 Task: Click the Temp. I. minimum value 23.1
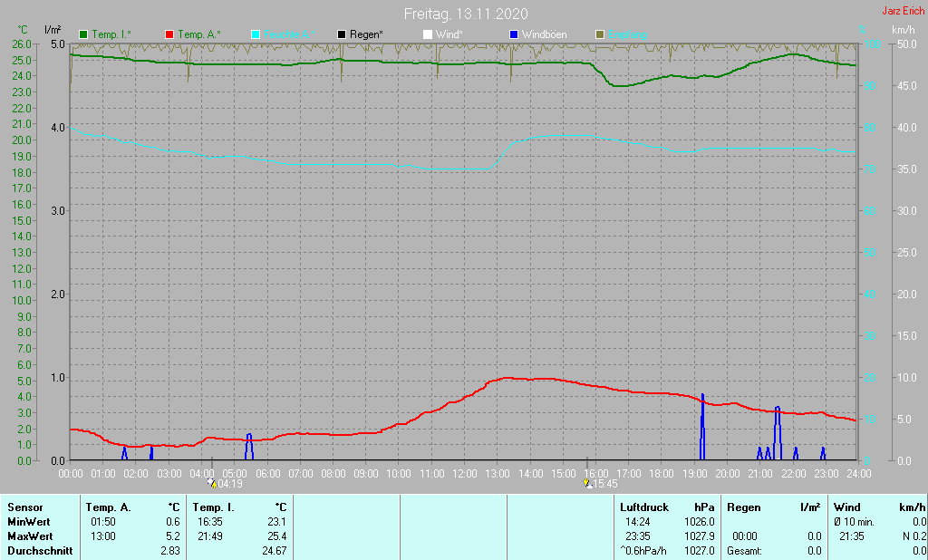click(277, 522)
